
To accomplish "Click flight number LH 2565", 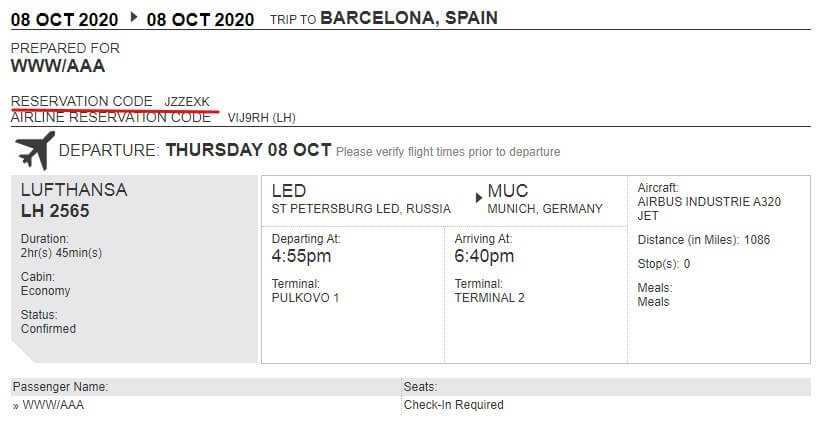I will pos(55,210).
